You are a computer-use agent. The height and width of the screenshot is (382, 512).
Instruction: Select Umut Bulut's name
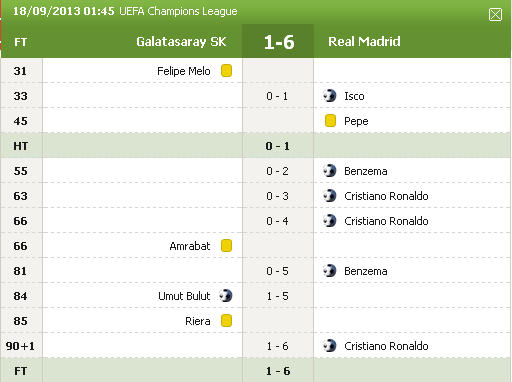pyautogui.click(x=184, y=296)
